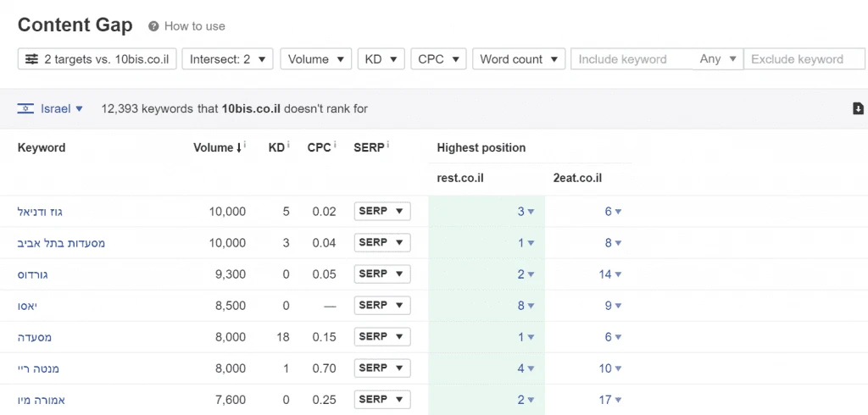Click the How to use help icon
This screenshot has height=415, width=868.
pos(154,26)
